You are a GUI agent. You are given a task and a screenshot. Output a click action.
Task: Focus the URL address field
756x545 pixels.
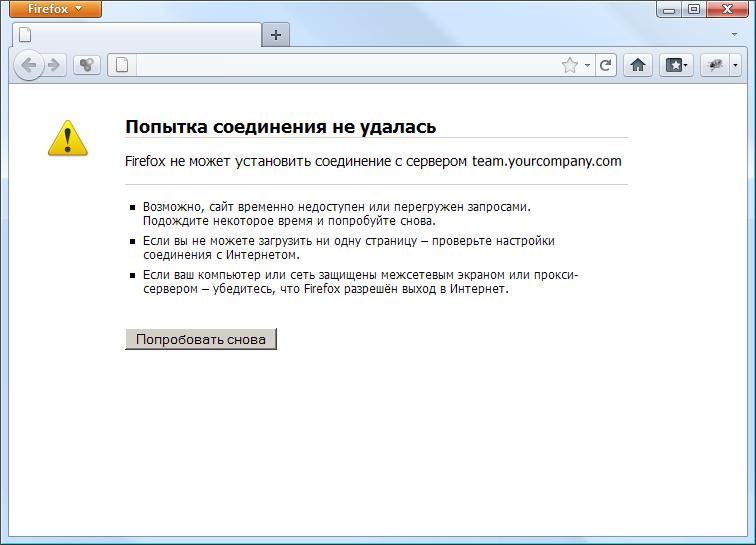click(x=347, y=65)
